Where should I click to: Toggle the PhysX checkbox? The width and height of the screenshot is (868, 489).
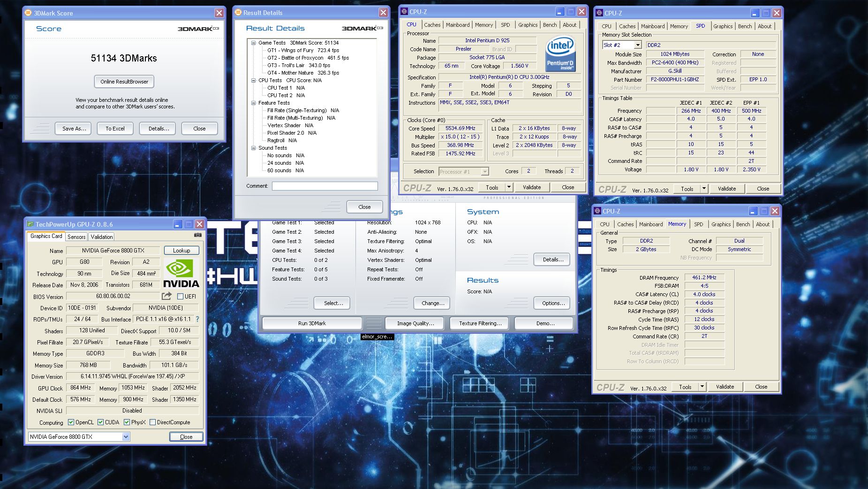tap(127, 422)
